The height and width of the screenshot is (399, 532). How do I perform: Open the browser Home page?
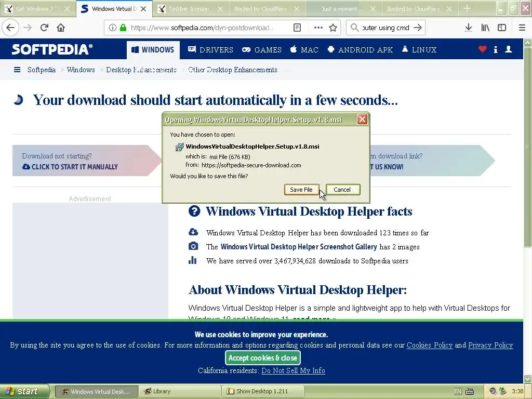pyautogui.click(x=61, y=28)
